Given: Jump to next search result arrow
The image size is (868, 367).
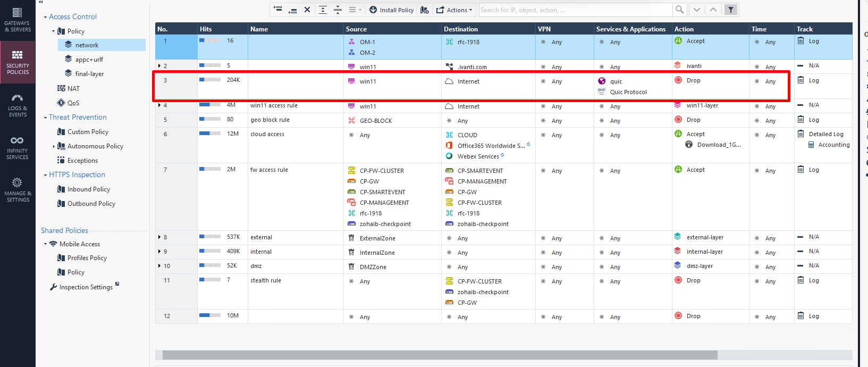Looking at the screenshot, I should 697,10.
